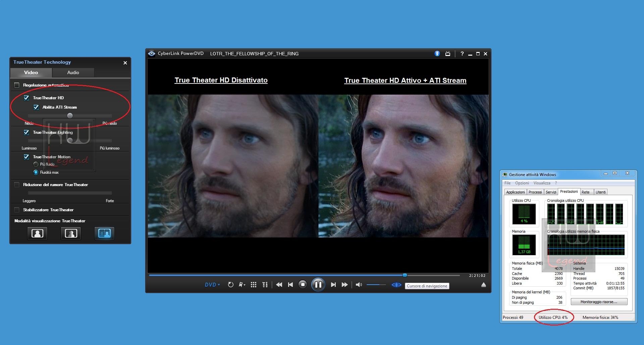Image resolution: width=644 pixels, height=345 pixels.
Task: Rewind the movie
Action: 279,285
